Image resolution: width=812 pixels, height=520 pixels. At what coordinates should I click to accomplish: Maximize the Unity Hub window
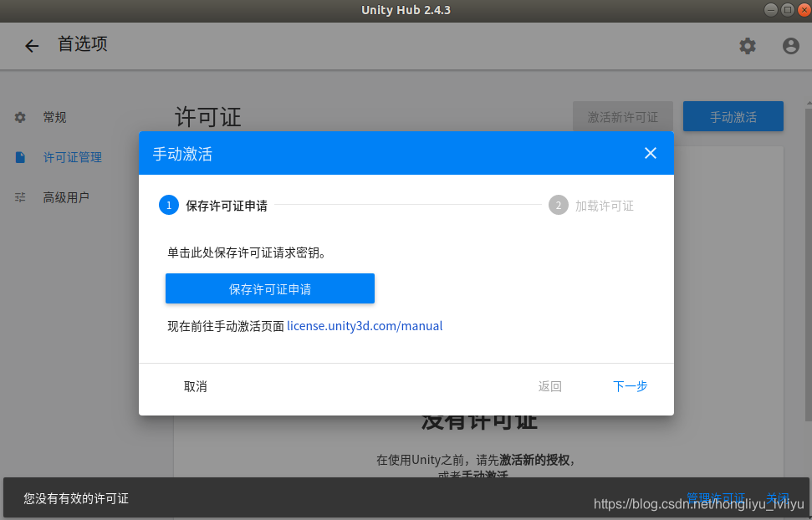(787, 10)
